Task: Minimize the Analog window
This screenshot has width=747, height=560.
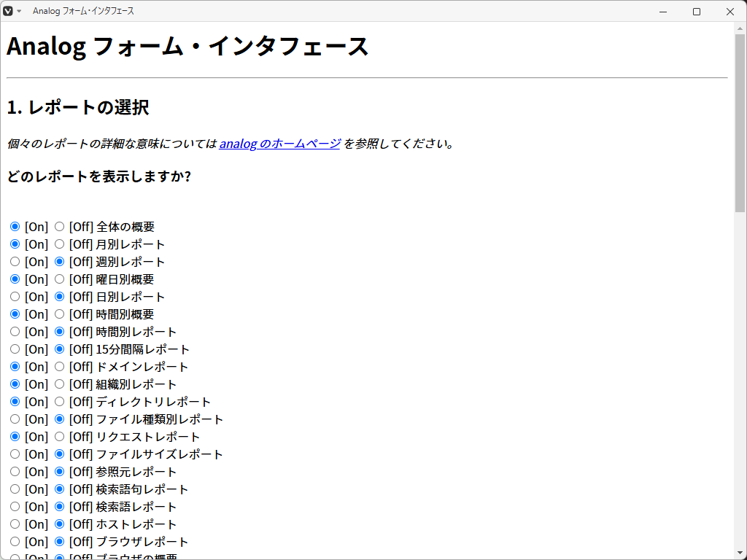Action: click(663, 12)
